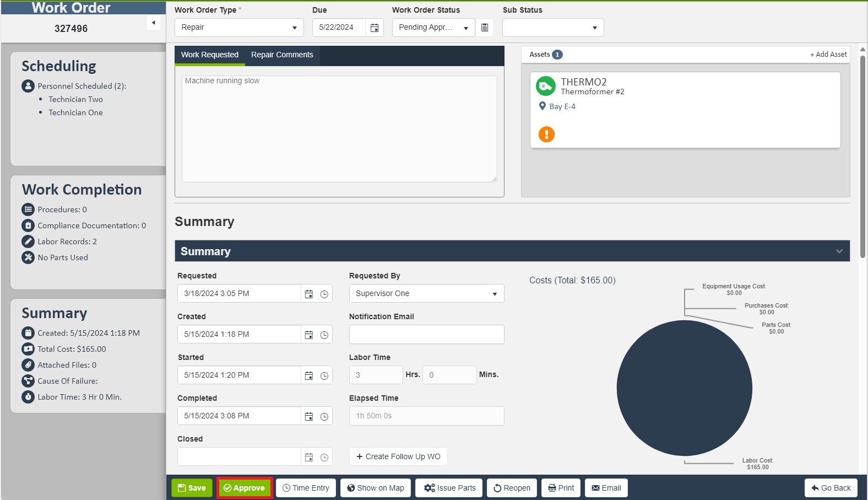The height and width of the screenshot is (500, 868).
Task: Open the clock picker for Started time
Action: [324, 375]
